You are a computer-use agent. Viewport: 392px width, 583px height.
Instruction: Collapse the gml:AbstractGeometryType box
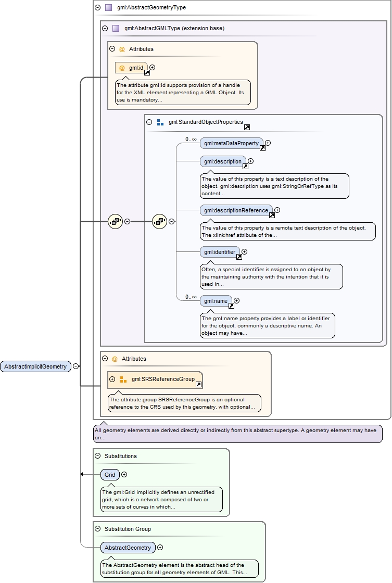point(97,8)
